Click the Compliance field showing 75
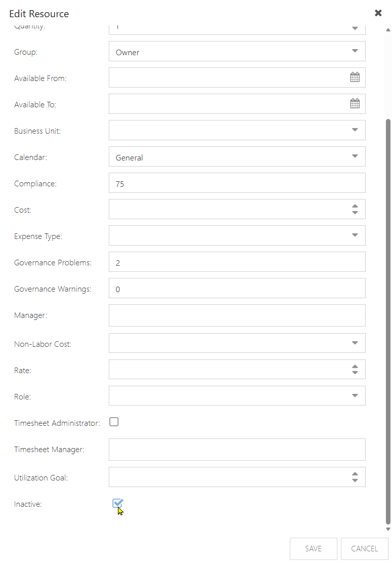This screenshot has height=564, width=392. (237, 183)
